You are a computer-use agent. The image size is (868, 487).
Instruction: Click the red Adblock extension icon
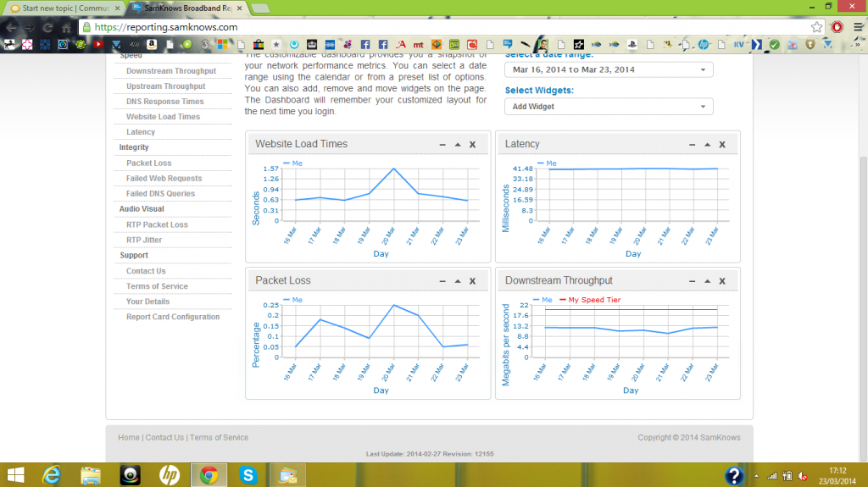(837, 27)
